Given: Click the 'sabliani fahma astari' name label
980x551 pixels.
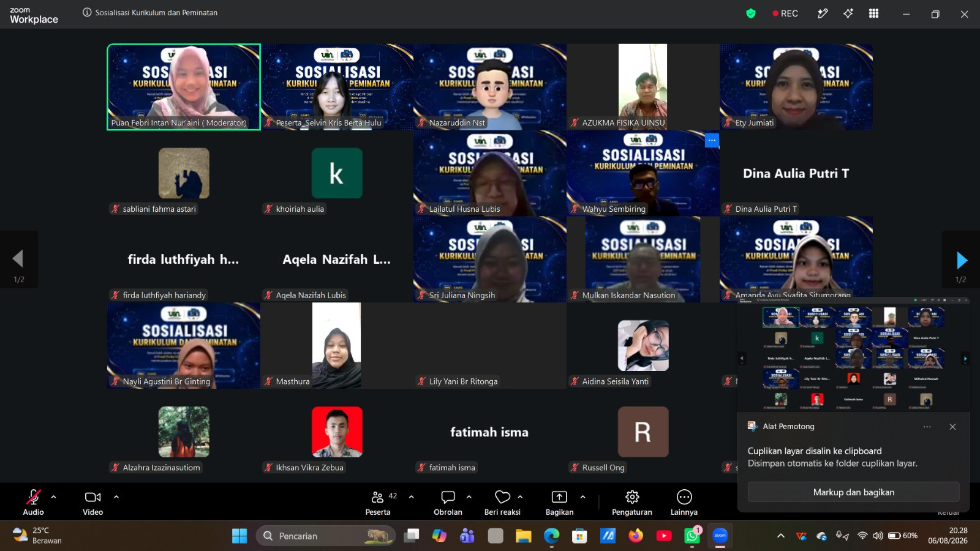Looking at the screenshot, I should pos(159,209).
